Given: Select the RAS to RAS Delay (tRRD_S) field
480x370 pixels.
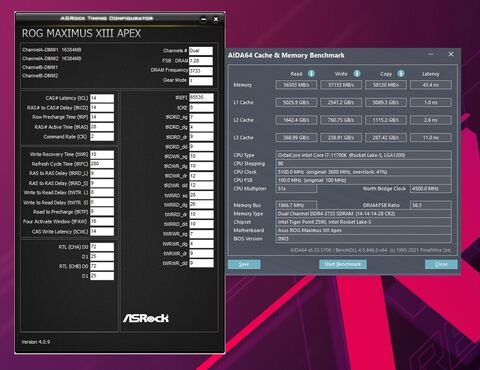Looking at the screenshot, I should pos(102,183).
